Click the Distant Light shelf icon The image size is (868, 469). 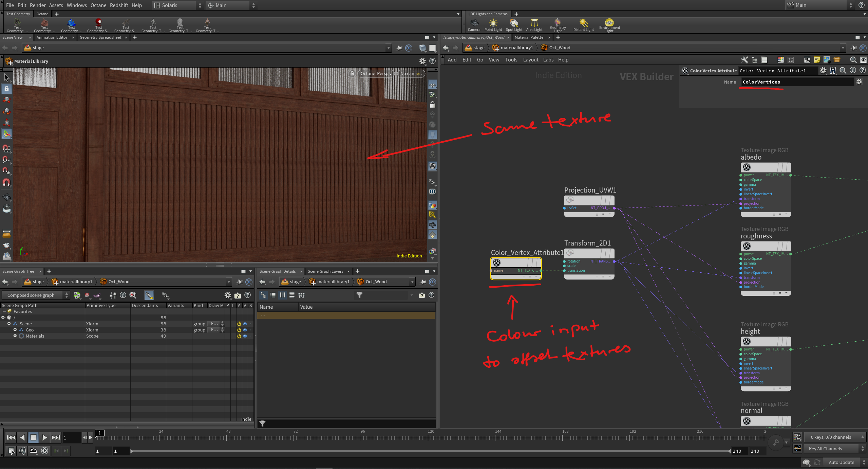pyautogui.click(x=583, y=24)
